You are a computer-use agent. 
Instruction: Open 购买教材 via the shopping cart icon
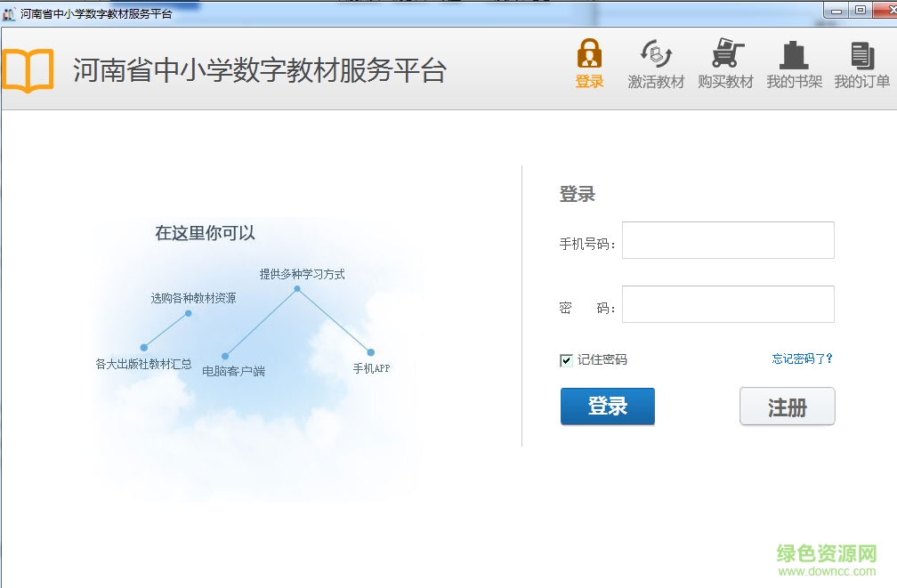pos(725,52)
